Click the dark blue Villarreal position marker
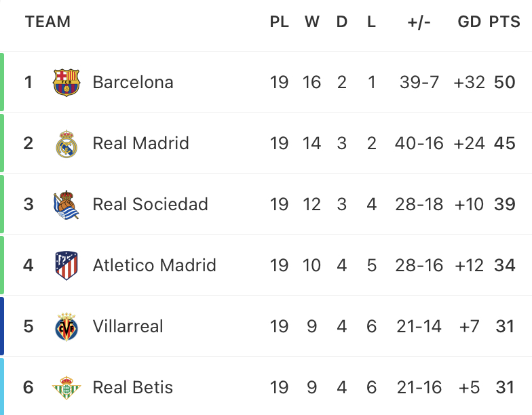 2,326
